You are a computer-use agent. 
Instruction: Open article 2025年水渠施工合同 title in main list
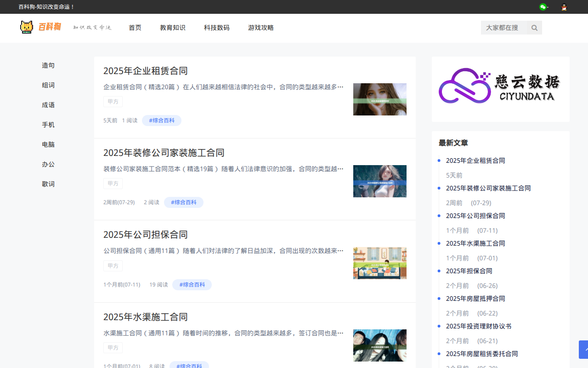tap(146, 317)
